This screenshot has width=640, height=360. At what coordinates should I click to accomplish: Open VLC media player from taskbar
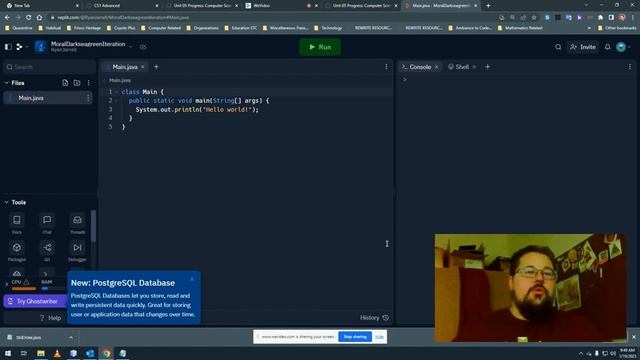(57, 353)
